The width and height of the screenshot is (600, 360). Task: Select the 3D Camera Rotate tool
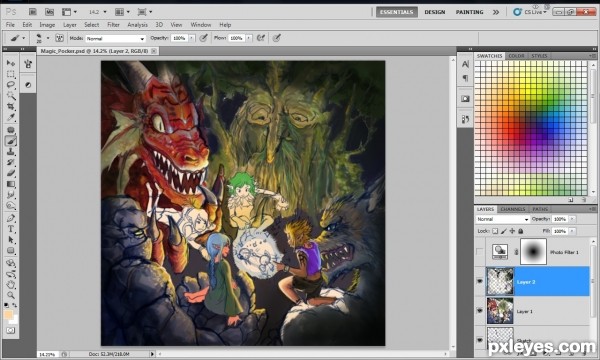click(x=11, y=274)
